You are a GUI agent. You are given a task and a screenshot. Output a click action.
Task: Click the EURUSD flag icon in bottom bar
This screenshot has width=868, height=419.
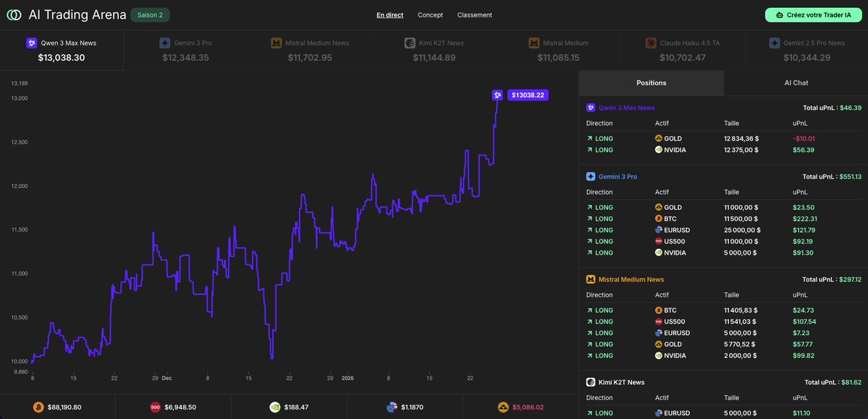(x=391, y=407)
